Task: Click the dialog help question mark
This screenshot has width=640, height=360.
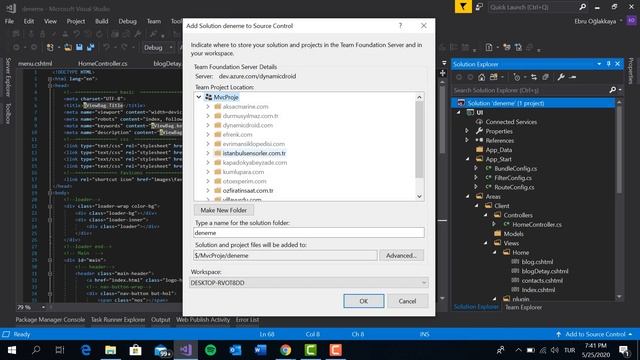Action: [x=400, y=26]
